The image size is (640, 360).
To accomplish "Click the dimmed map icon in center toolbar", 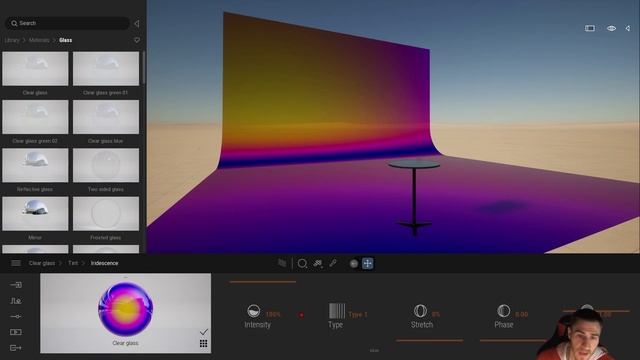I will click(282, 263).
